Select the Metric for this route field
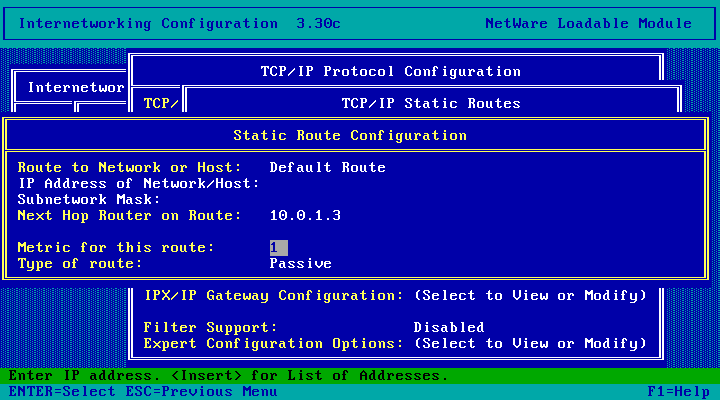 click(279, 248)
